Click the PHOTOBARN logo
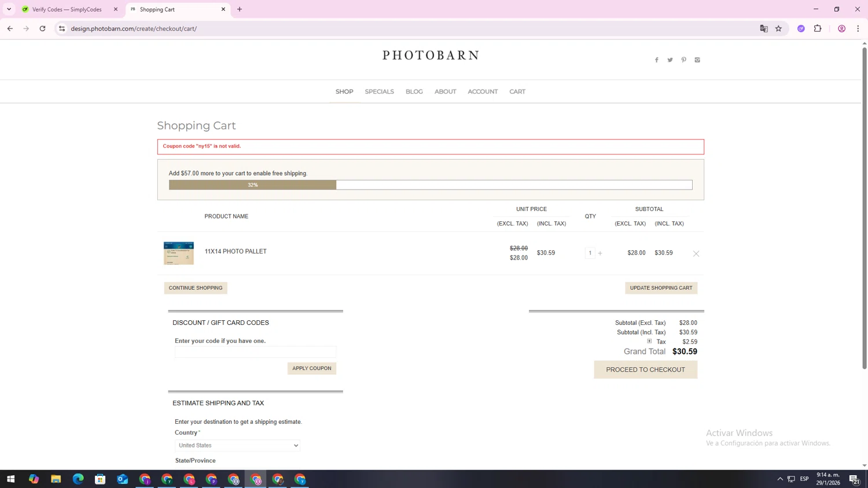The width and height of the screenshot is (868, 488). click(431, 56)
